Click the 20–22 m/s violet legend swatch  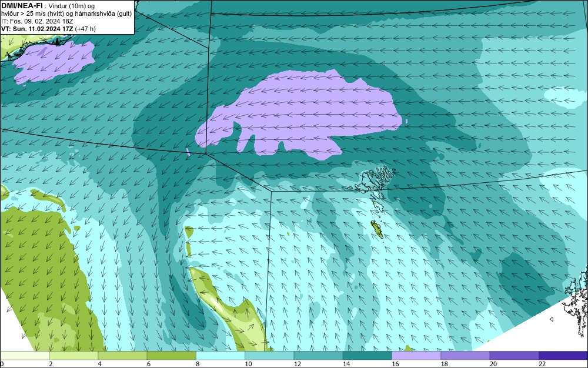(x=514, y=356)
